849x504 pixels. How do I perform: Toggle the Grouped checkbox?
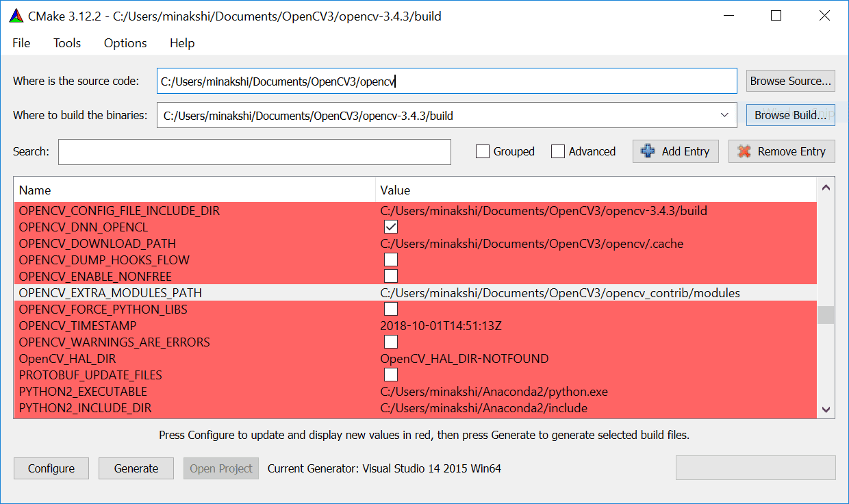(483, 151)
